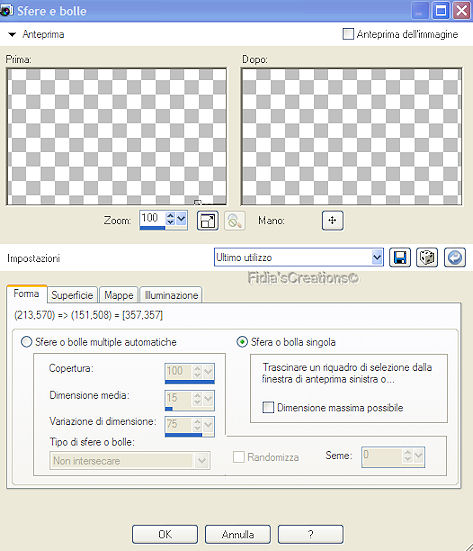
Task: Check Dimensione massima possibile
Action: (x=268, y=407)
